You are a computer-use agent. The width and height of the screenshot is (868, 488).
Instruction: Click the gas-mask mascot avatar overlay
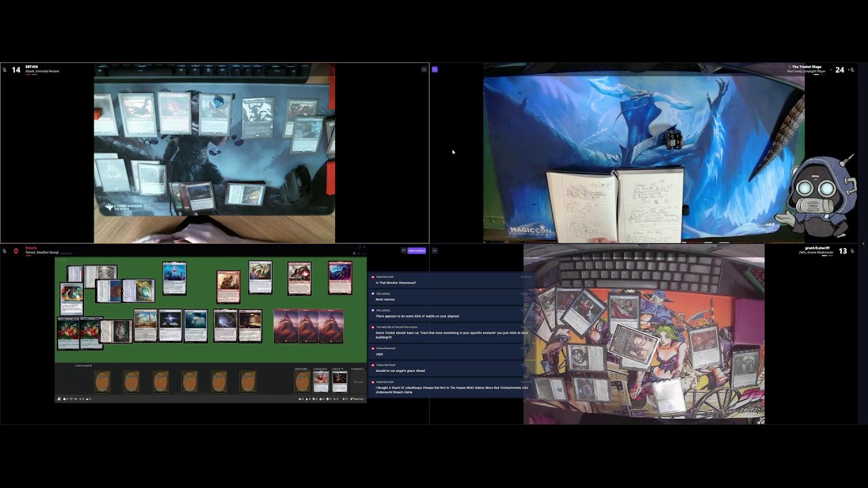click(819, 195)
